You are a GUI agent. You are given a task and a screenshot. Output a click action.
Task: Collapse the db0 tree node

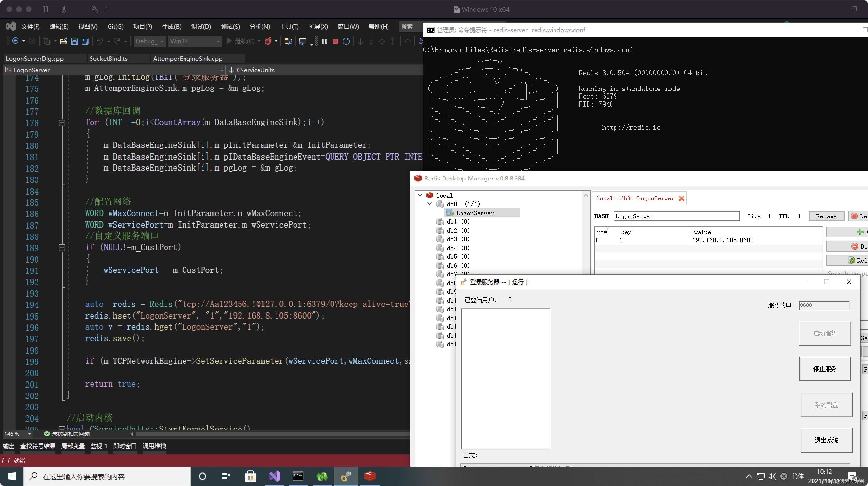tap(430, 204)
